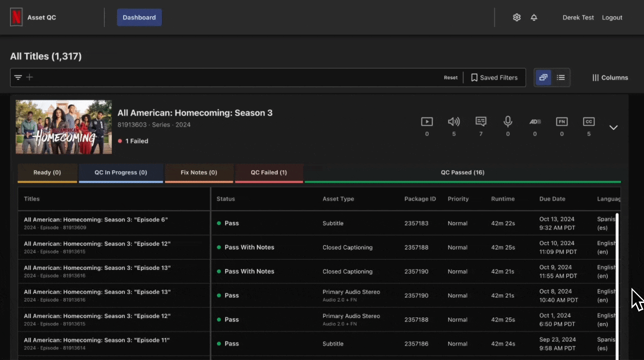This screenshot has width=644, height=360.
Task: Sort by the Status column header
Action: [x=225, y=199]
